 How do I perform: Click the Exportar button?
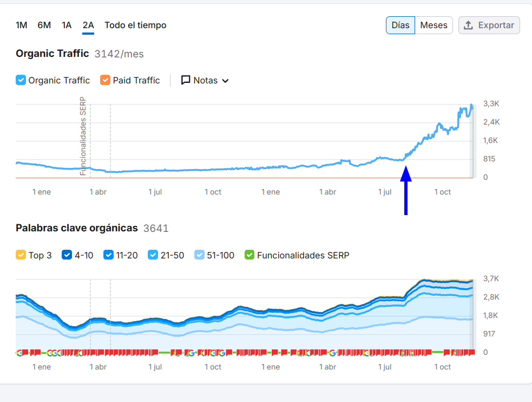(489, 25)
